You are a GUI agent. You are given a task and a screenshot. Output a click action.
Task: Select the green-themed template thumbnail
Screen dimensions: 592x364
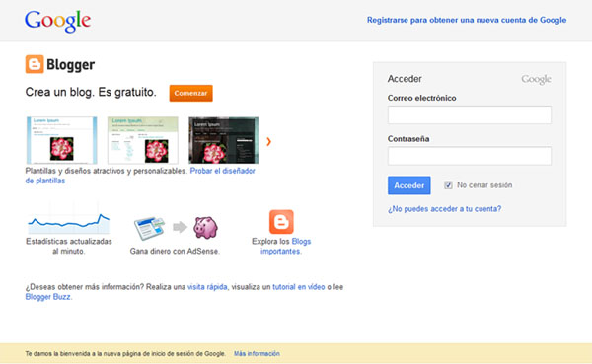[x=143, y=140]
